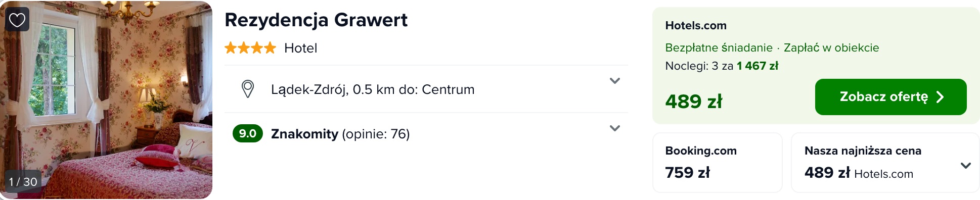Click the Noclegi: 3 za 1 467 zł total
The height and width of the screenshot is (200, 980).
point(722,66)
